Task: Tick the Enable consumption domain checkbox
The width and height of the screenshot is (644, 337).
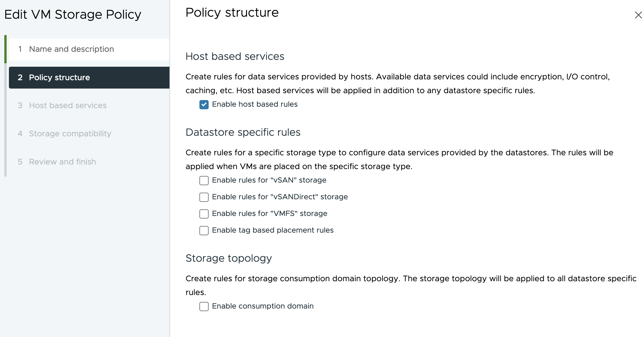Action: pos(204,307)
